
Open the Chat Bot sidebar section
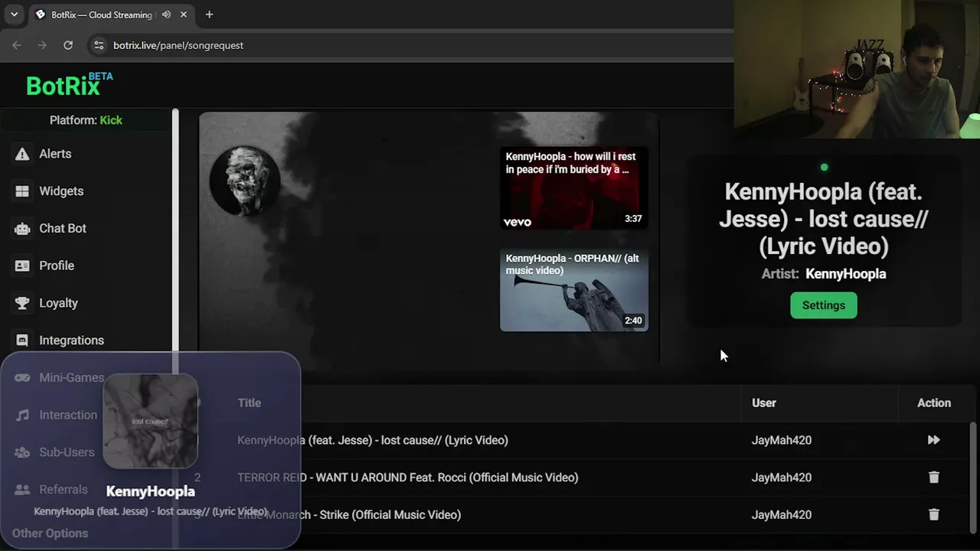coord(63,228)
